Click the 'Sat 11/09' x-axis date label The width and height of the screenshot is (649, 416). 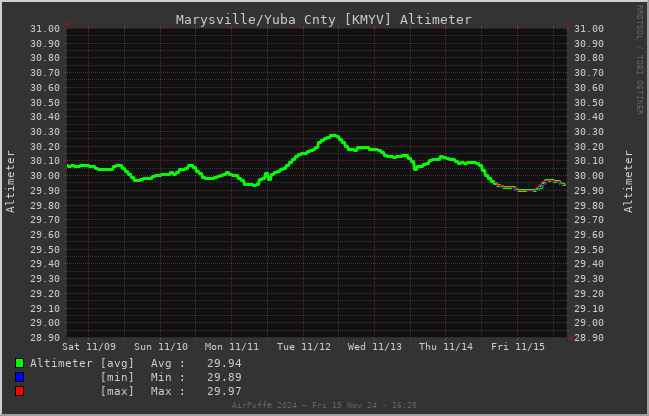point(89,346)
